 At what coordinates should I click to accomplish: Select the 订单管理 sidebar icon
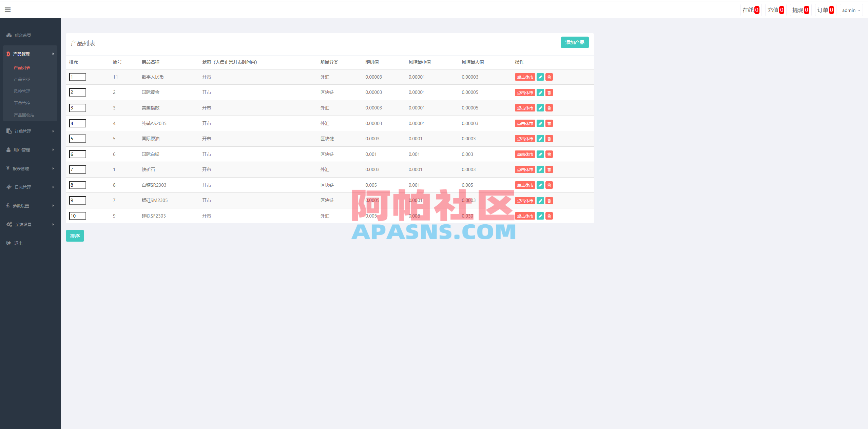coord(8,131)
